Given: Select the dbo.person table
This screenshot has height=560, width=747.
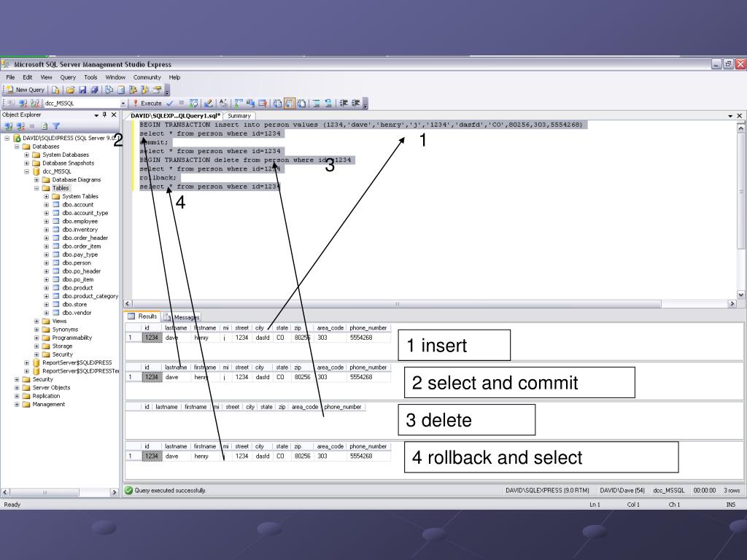Looking at the screenshot, I should (76, 262).
